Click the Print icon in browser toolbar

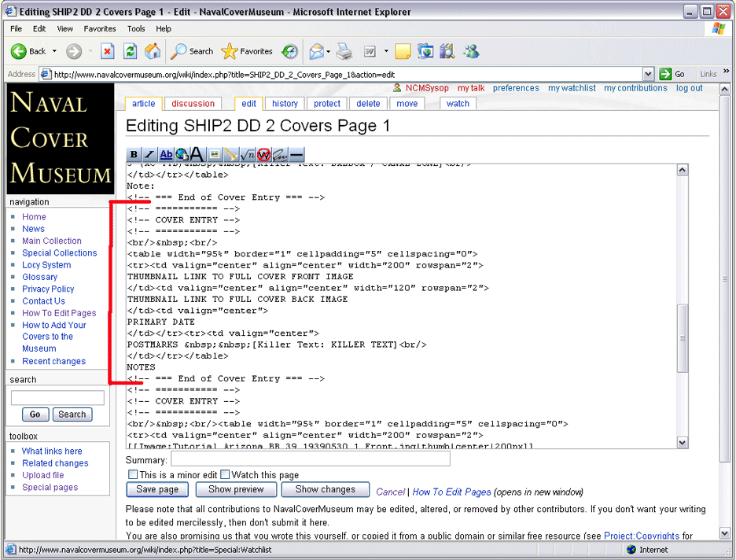(x=344, y=52)
